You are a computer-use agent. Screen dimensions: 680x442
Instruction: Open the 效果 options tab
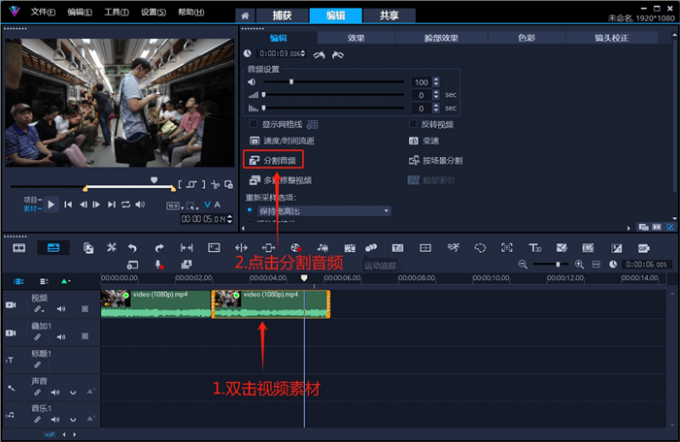coord(356,38)
